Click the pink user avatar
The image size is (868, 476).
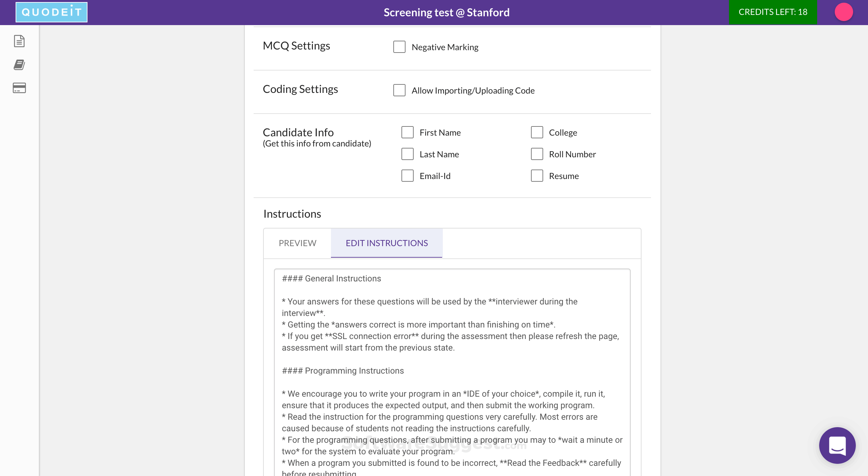coord(844,12)
